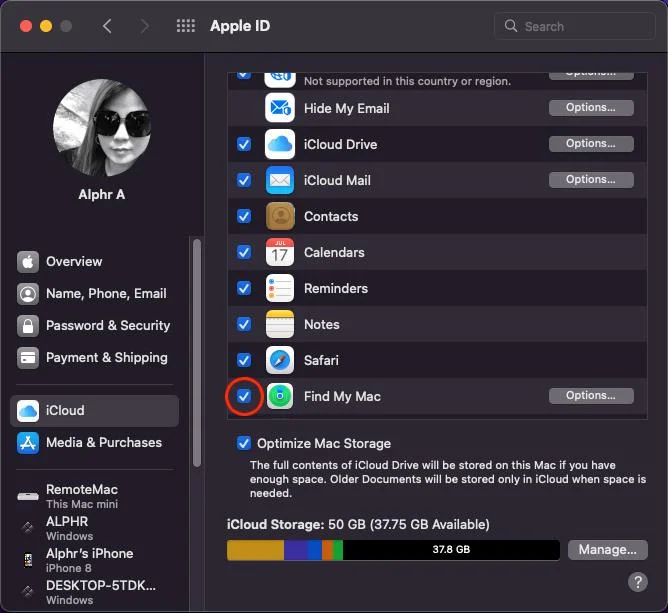Viewport: 668px width, 613px height.
Task: Click the Find My Mac radar icon
Action: pyautogui.click(x=279, y=396)
